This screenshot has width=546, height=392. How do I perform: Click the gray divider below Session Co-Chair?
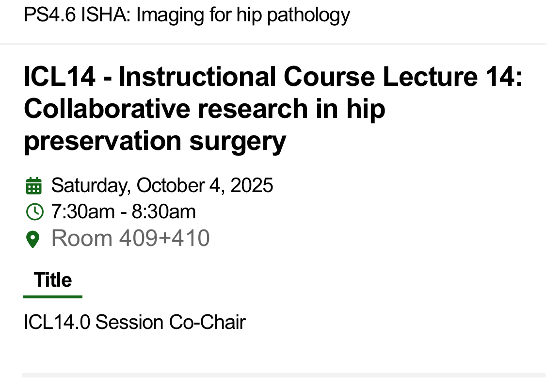(x=284, y=375)
